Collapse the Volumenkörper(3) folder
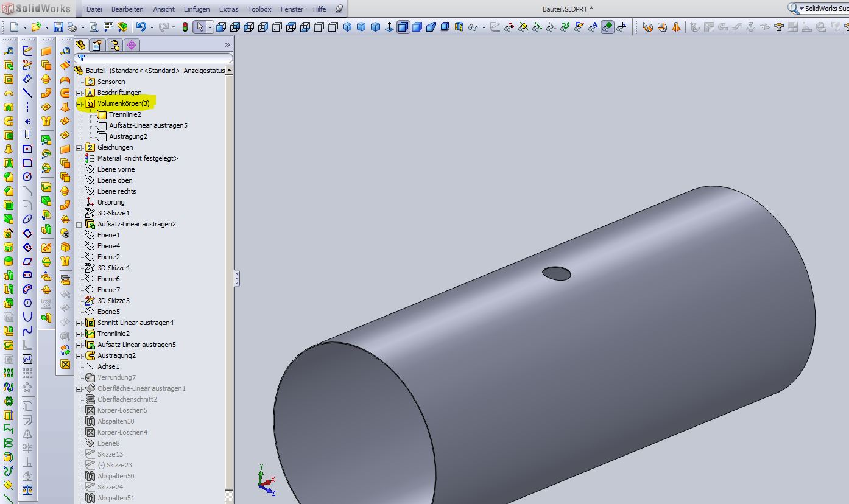This screenshot has height=504, width=849. coord(79,104)
